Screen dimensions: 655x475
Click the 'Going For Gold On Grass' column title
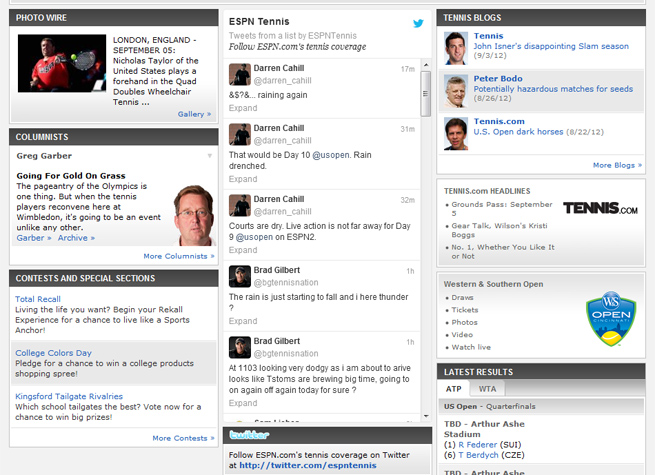tap(71, 176)
